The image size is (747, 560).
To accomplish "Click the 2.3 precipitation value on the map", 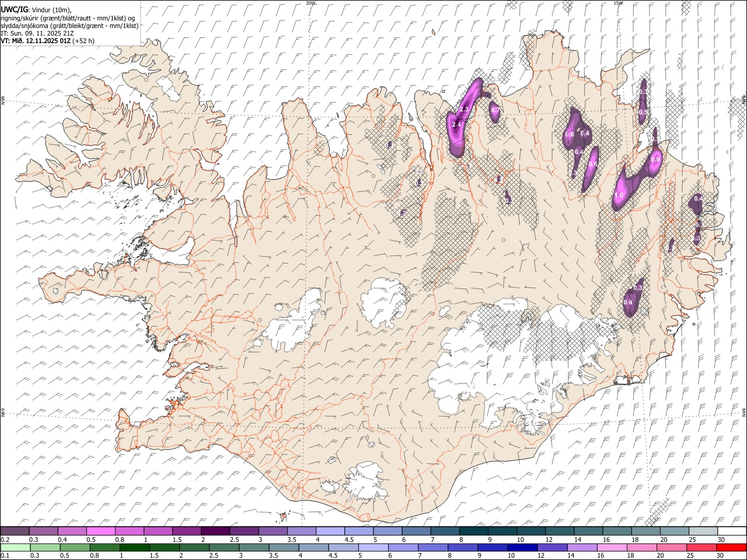I will coord(465,110).
